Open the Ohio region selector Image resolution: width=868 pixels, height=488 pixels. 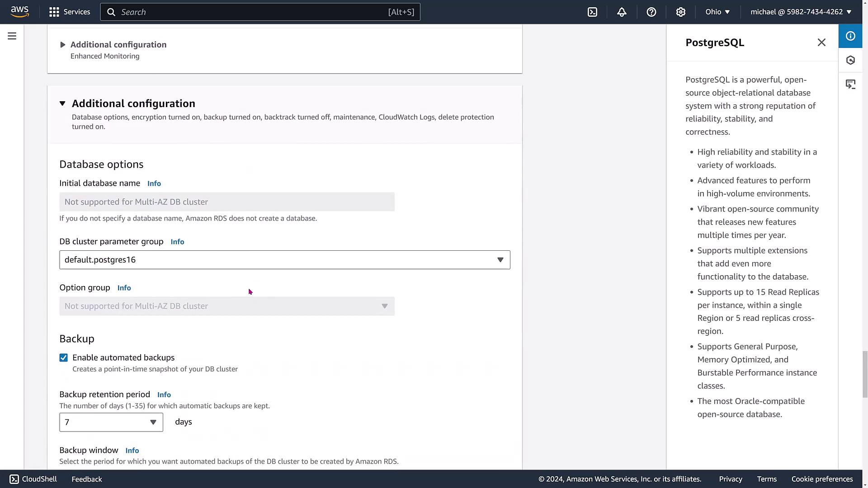[717, 12]
